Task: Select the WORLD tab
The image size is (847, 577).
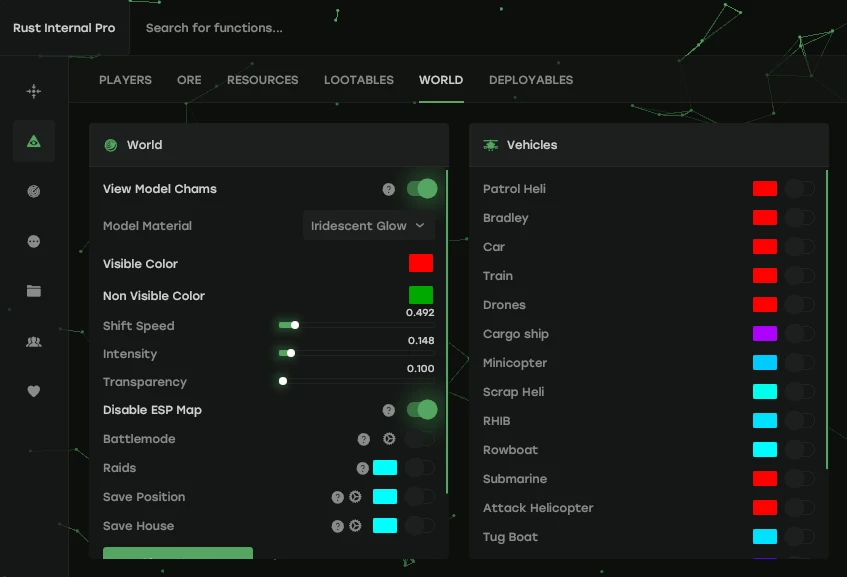Action: 441,80
